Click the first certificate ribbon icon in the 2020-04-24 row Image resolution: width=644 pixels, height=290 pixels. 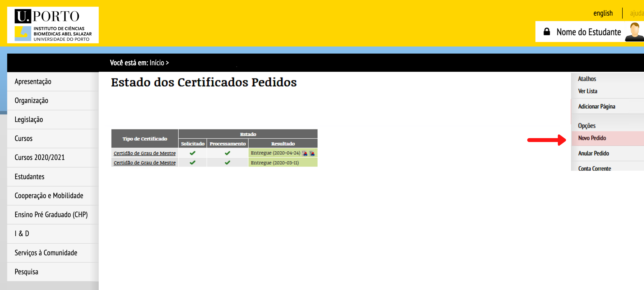[x=305, y=153]
